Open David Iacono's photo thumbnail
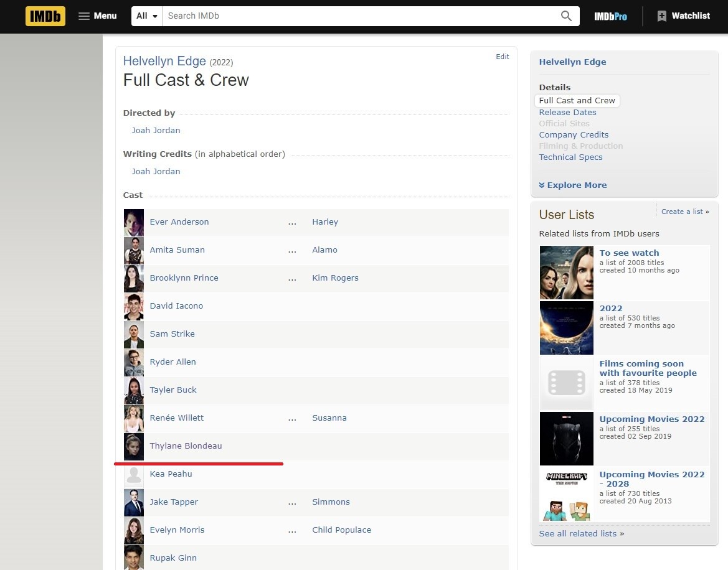 tap(134, 307)
